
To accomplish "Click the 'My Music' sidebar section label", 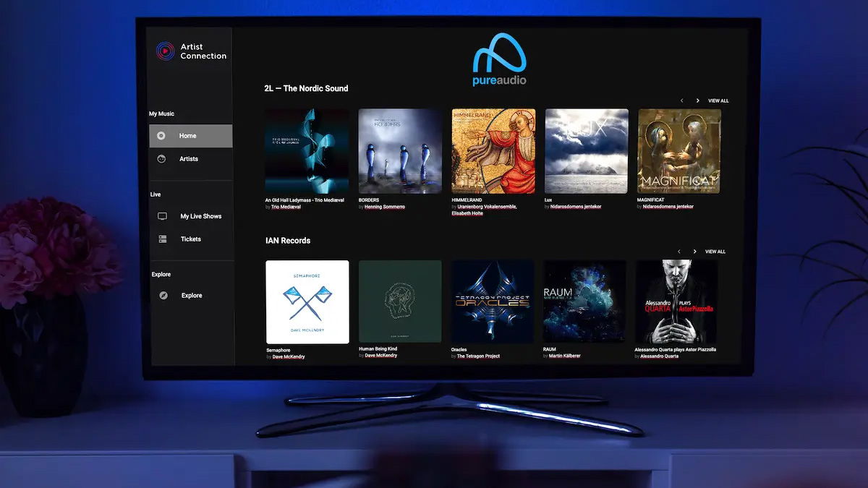I will (162, 114).
